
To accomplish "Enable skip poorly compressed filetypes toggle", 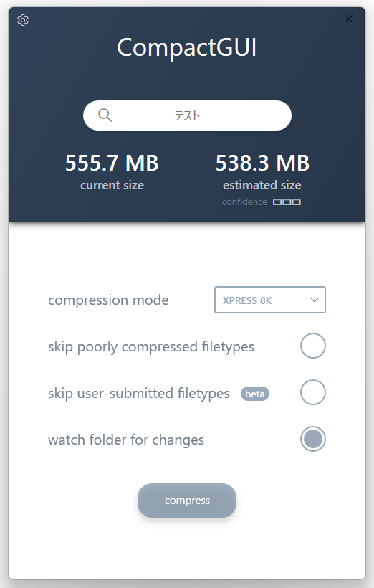I will [313, 346].
